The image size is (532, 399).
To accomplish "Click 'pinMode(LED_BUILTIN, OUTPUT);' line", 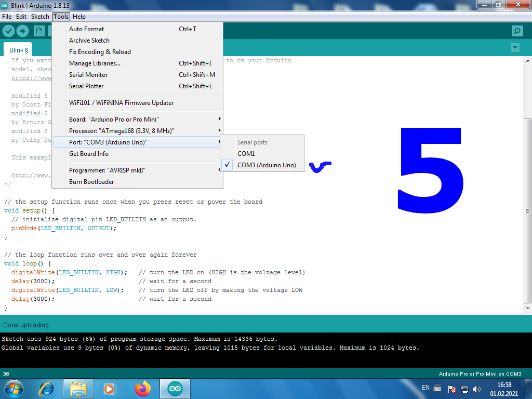I will (x=64, y=229).
